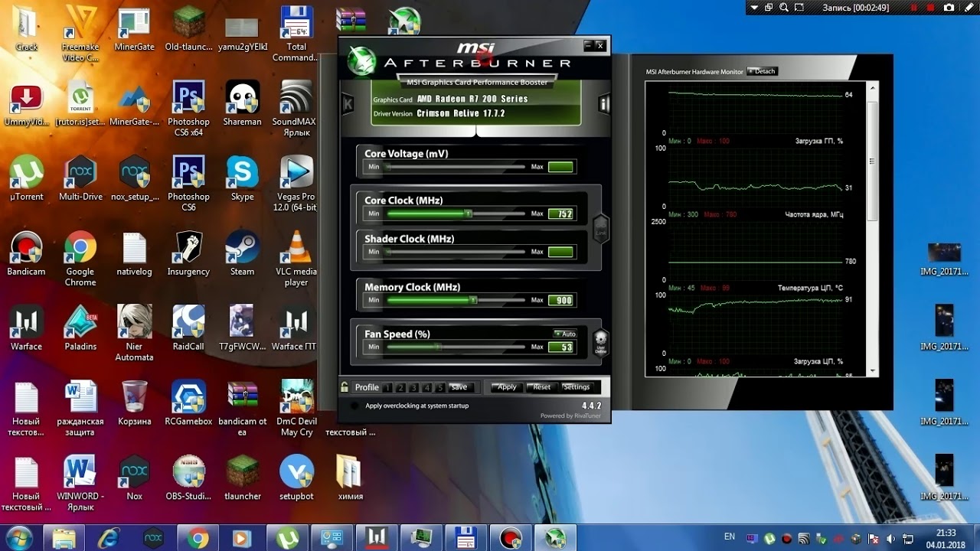Click the Apply button
This screenshot has height=551, width=980.
[507, 387]
